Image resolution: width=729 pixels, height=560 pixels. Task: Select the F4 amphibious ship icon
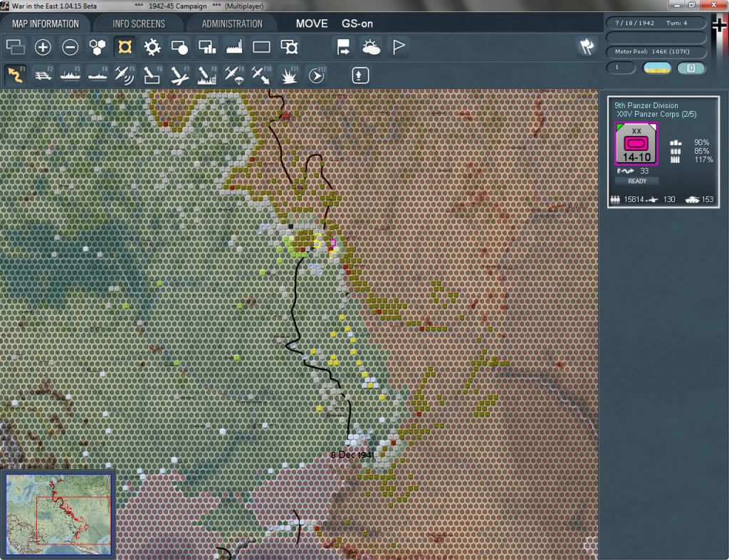click(98, 75)
